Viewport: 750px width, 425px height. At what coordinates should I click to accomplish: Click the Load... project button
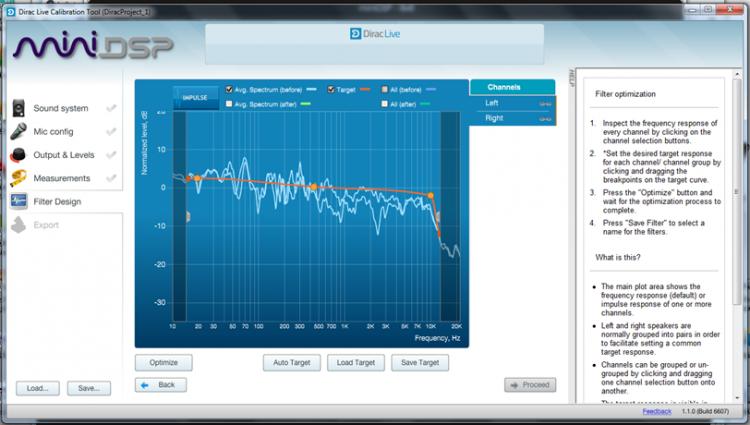38,388
